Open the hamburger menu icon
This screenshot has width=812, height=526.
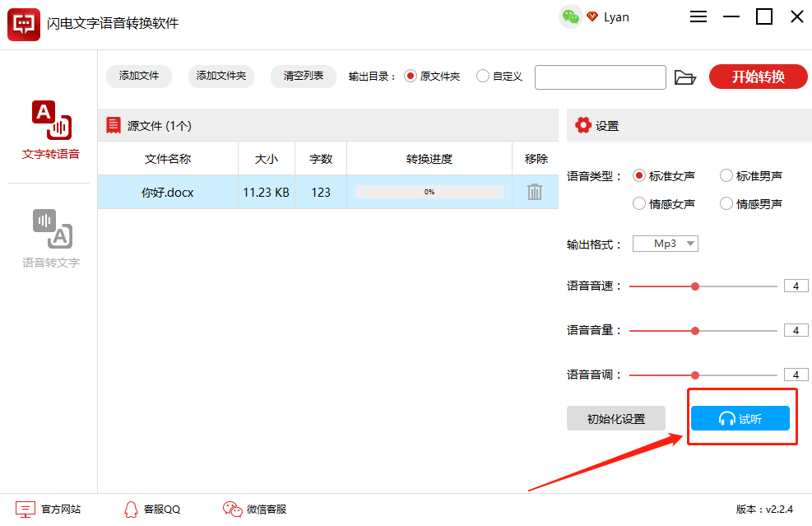(x=698, y=17)
